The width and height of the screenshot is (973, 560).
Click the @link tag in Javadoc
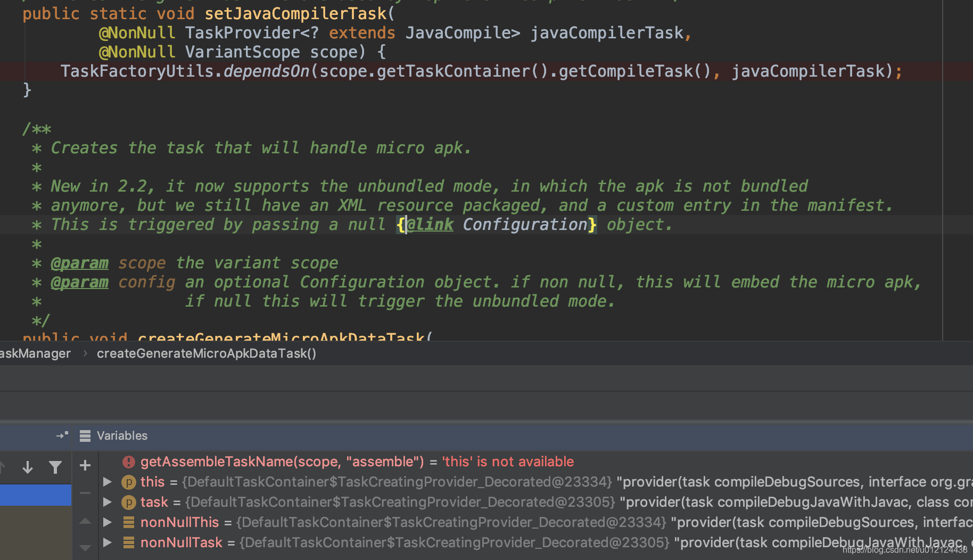(x=430, y=225)
